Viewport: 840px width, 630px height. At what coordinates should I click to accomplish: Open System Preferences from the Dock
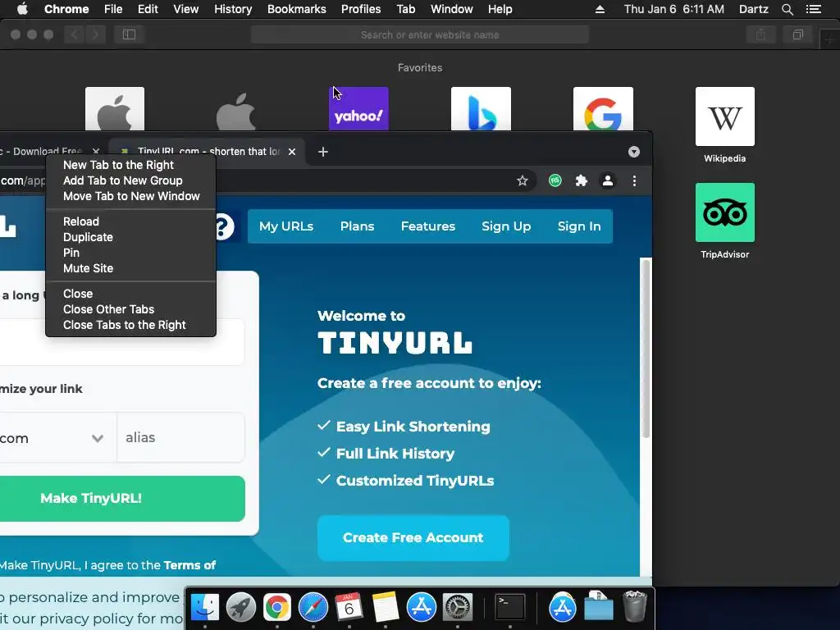pyautogui.click(x=457, y=608)
